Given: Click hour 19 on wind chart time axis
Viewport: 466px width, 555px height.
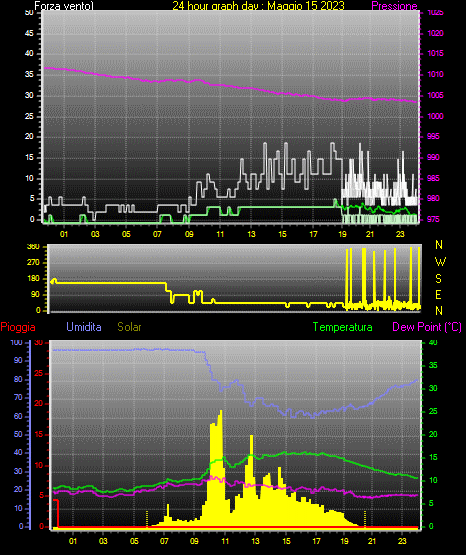Looking at the screenshot, I should coord(343,234).
